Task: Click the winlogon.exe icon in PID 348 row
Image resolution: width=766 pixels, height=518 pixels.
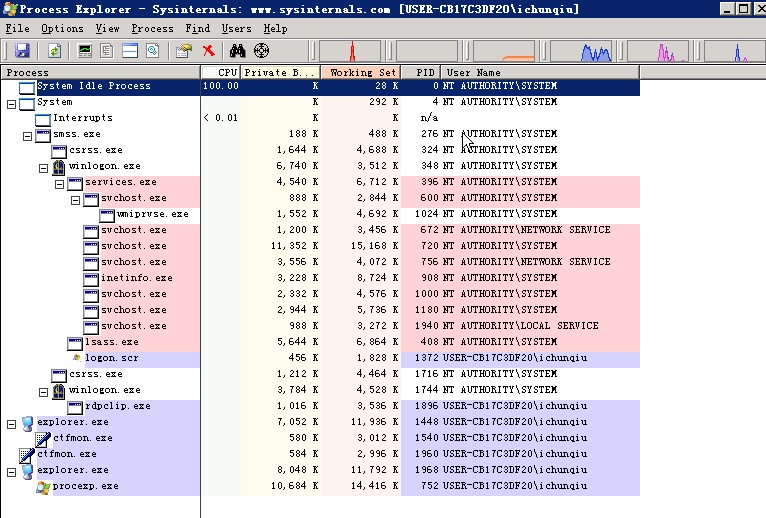Action: tap(59, 168)
